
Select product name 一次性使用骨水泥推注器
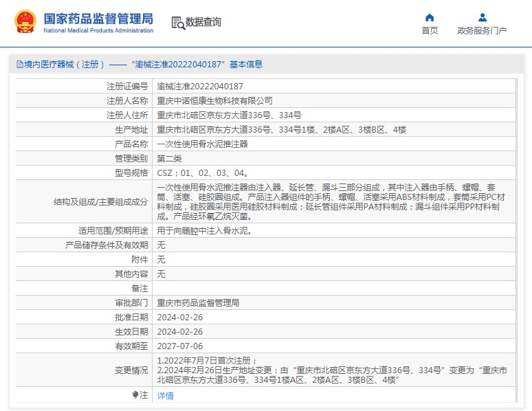[x=202, y=144]
